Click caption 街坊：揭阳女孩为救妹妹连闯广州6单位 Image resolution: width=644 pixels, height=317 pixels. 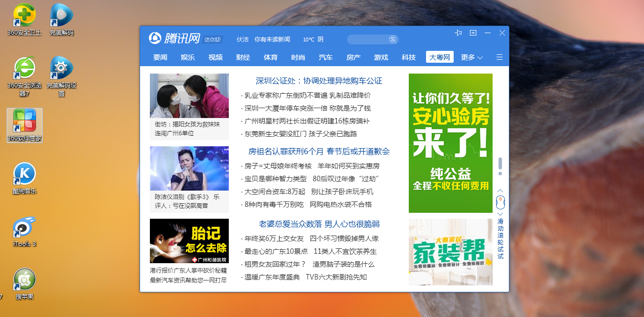pyautogui.click(x=187, y=129)
